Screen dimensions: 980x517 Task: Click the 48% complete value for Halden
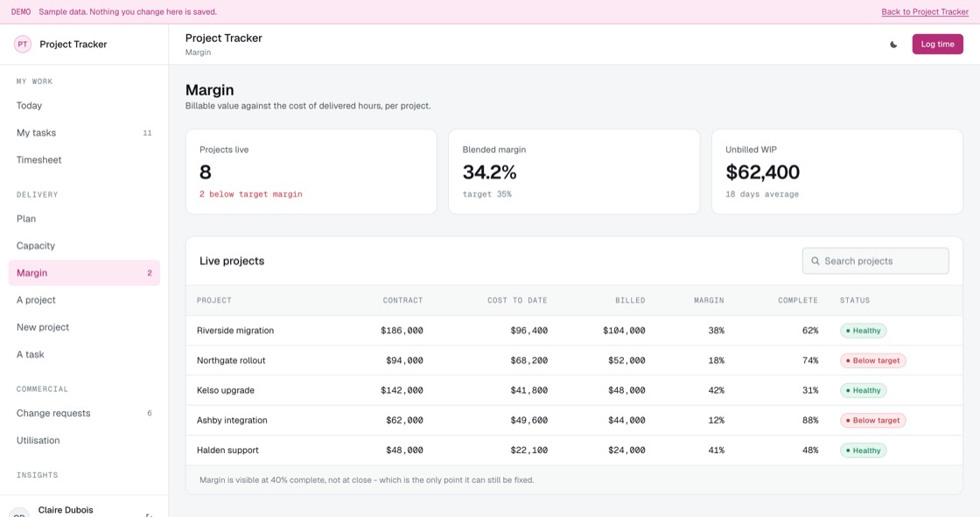pyautogui.click(x=810, y=451)
